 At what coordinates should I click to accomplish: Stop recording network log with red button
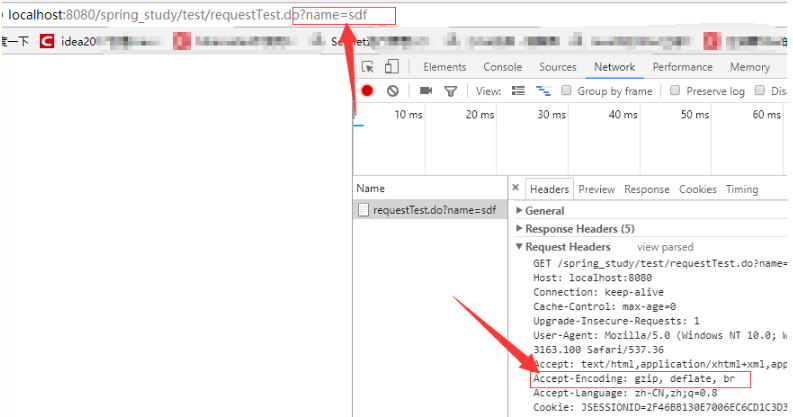[x=367, y=91]
